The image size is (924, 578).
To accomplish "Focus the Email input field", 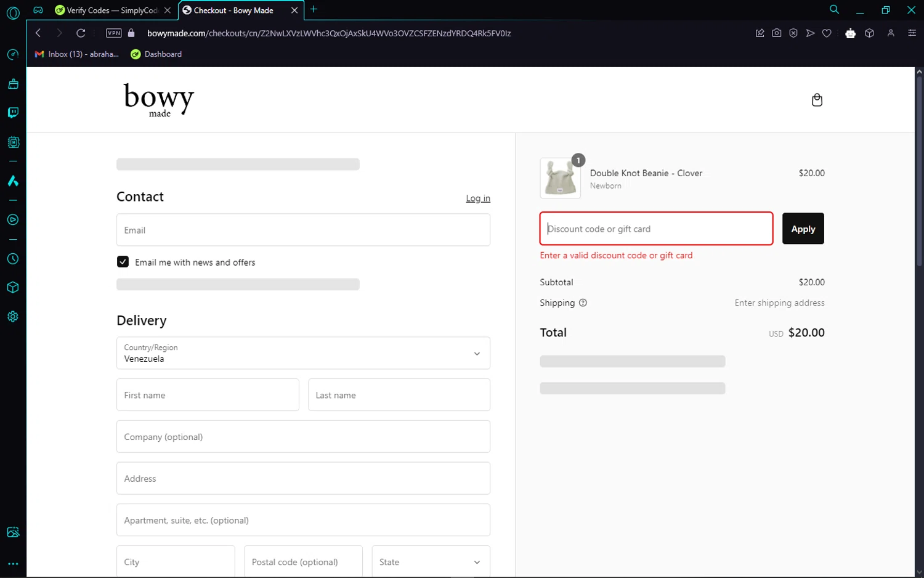I will click(303, 230).
